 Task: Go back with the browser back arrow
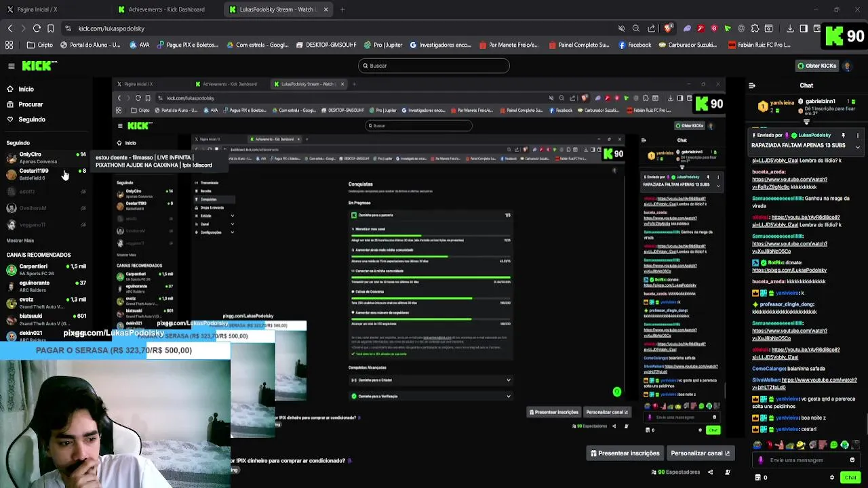click(x=10, y=28)
